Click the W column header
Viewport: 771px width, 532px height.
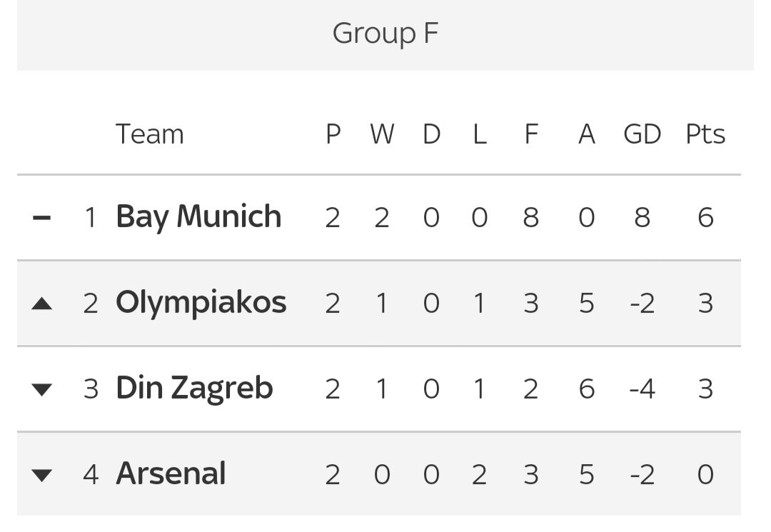[x=382, y=134]
